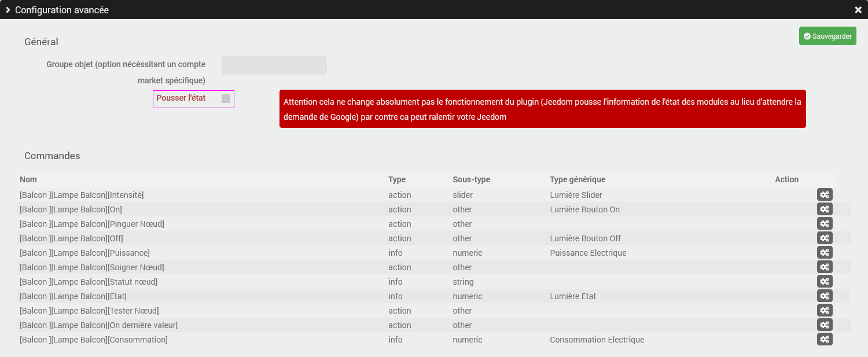Image resolution: width=868 pixels, height=357 pixels.
Task: Click the Type générique column header
Action: tap(578, 179)
